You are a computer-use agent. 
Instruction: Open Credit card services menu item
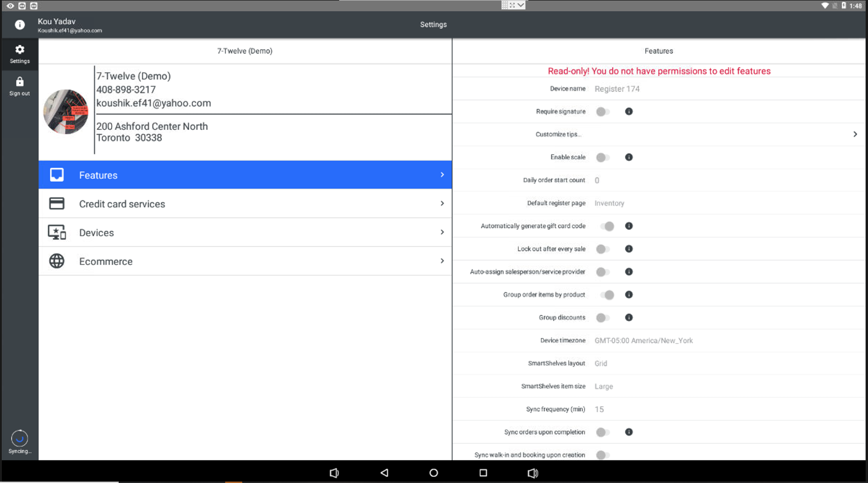245,204
